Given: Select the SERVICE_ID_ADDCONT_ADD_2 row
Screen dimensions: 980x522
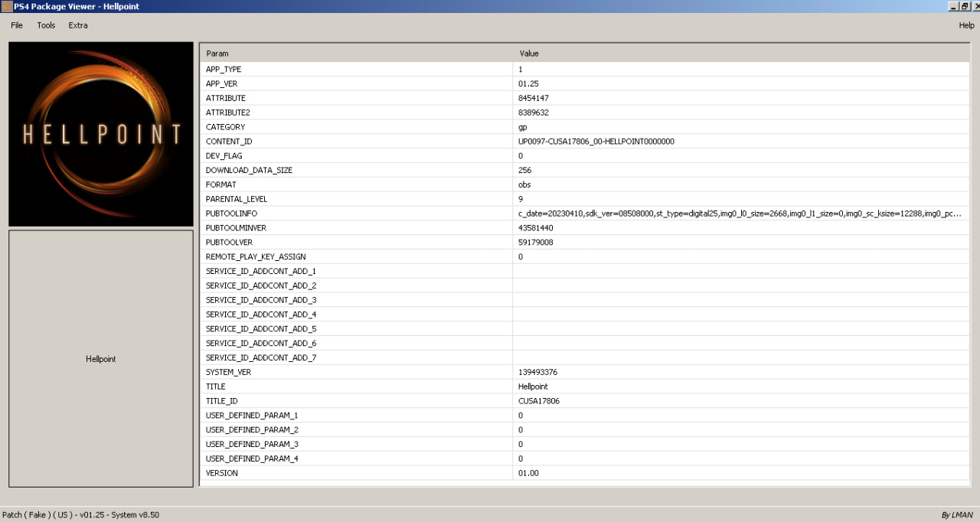Looking at the screenshot, I should point(585,285).
